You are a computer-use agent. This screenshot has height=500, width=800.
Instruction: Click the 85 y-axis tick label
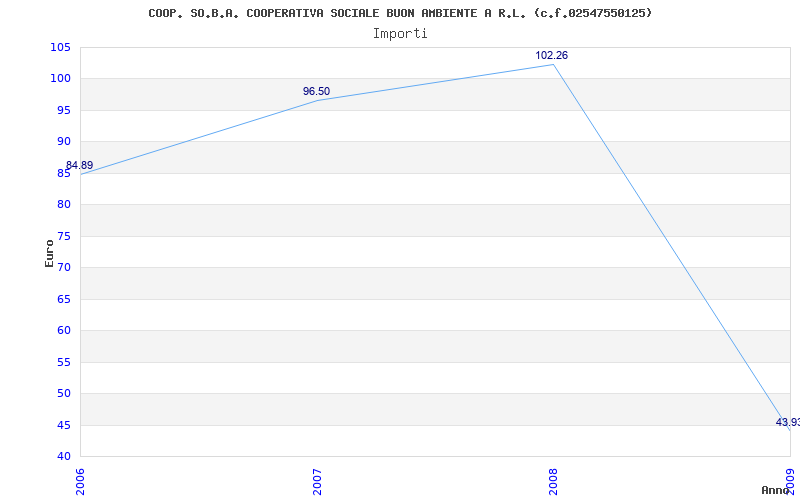63,173
